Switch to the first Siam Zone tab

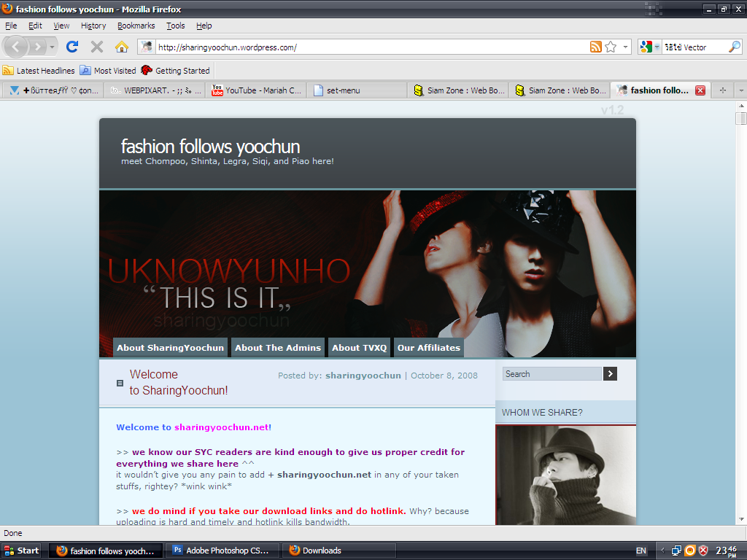tap(458, 90)
